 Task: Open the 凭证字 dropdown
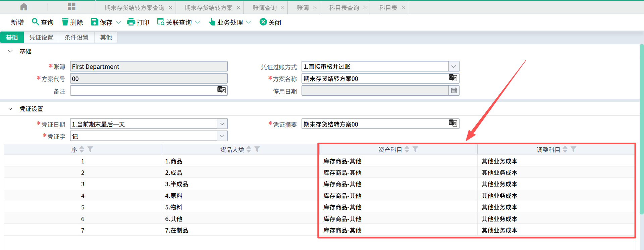[x=222, y=136]
